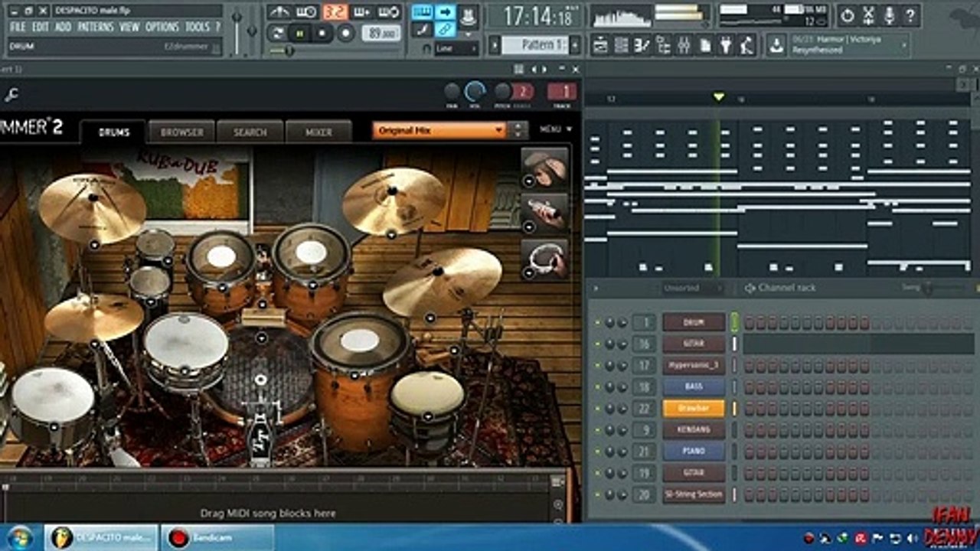Select the DRUM channel button
Viewport: 980px width, 551px height.
coord(694,322)
